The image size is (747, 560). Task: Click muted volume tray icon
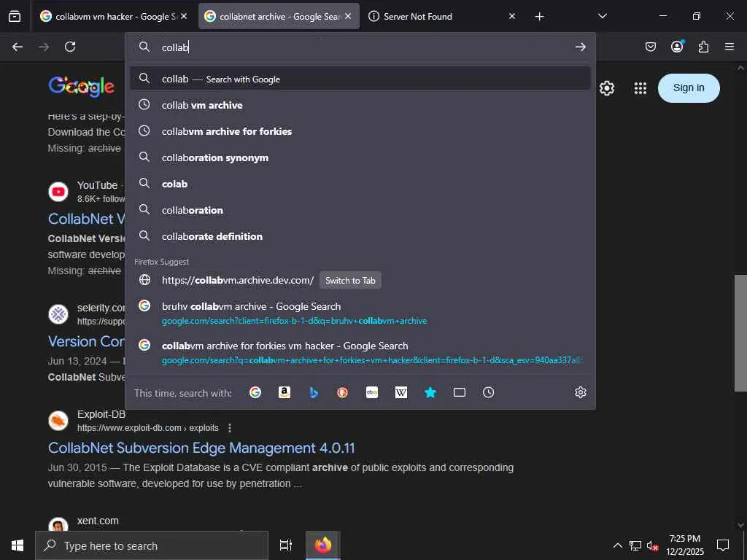[x=652, y=545]
